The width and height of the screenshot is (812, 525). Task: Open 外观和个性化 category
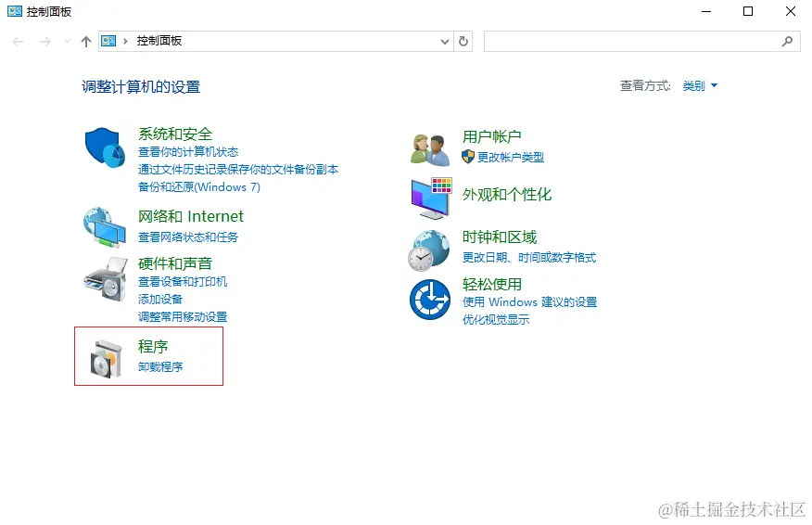[x=506, y=195]
